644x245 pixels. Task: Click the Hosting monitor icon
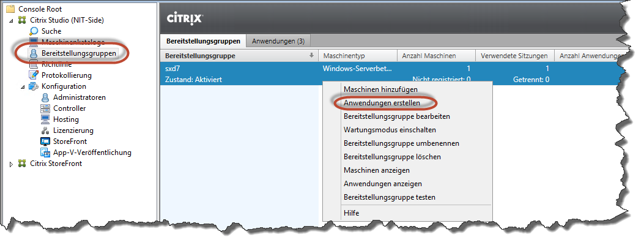(x=45, y=119)
